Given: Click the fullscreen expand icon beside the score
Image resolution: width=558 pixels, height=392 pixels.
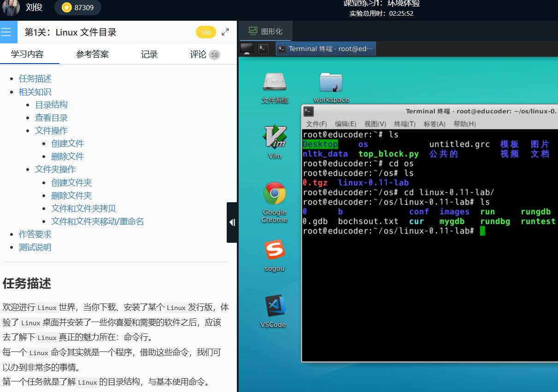Looking at the screenshot, I should [225, 32].
